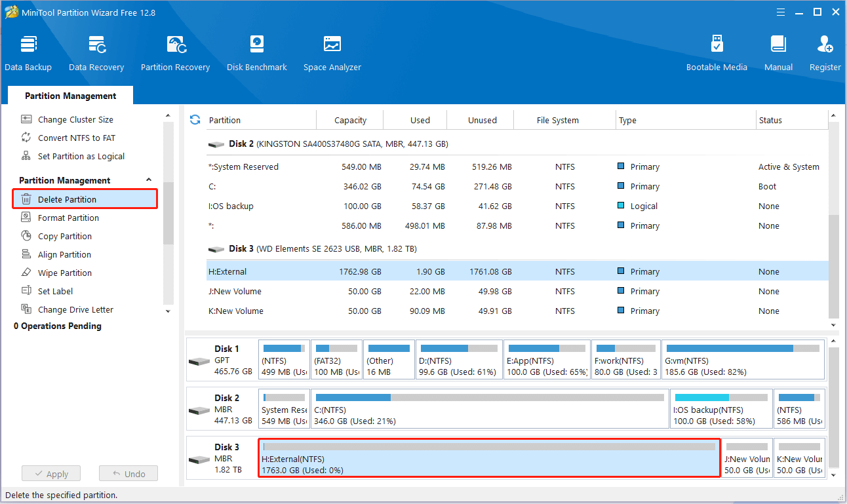Open the Data Backup tool
The image size is (847, 504).
pos(28,54)
